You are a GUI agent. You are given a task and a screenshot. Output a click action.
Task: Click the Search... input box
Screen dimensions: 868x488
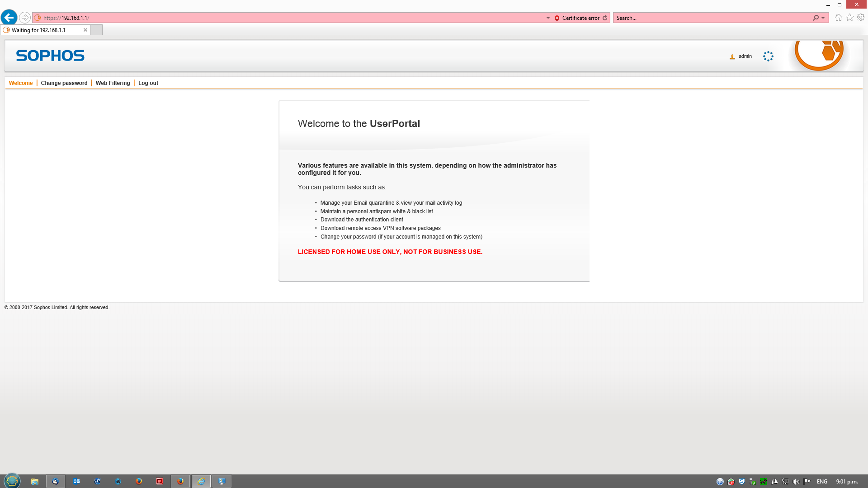coord(713,18)
